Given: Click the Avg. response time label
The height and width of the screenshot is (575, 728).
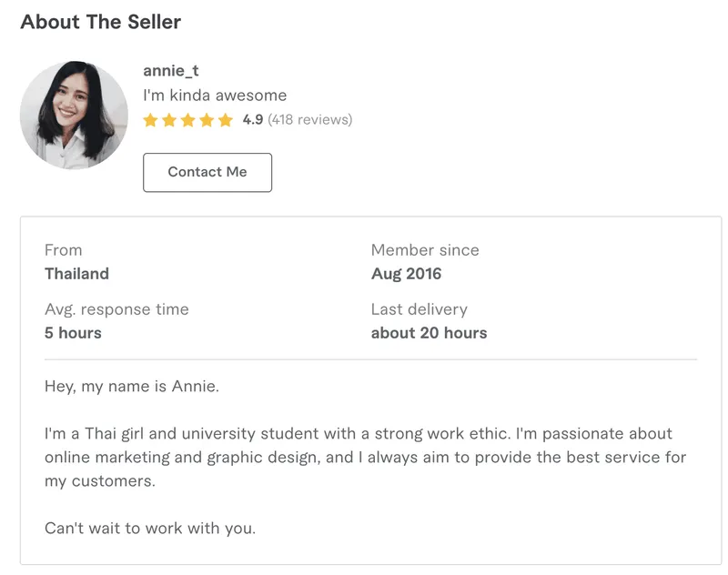Looking at the screenshot, I should pos(116,309).
